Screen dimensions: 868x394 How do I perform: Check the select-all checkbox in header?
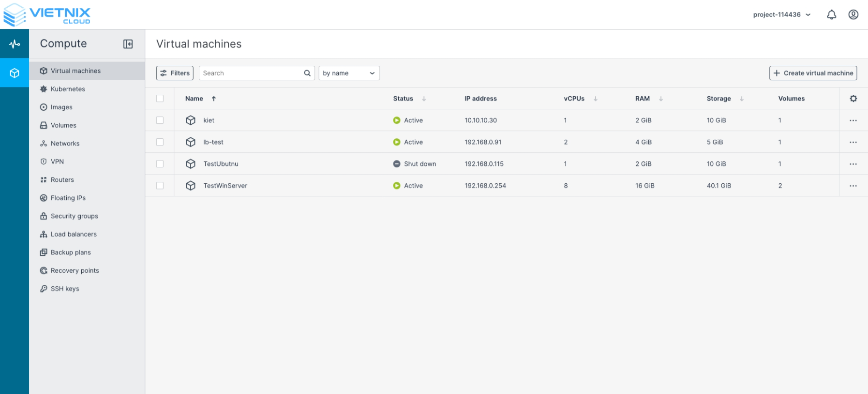160,99
